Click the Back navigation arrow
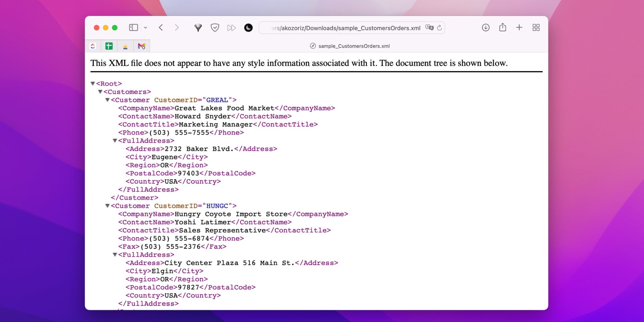 click(161, 28)
